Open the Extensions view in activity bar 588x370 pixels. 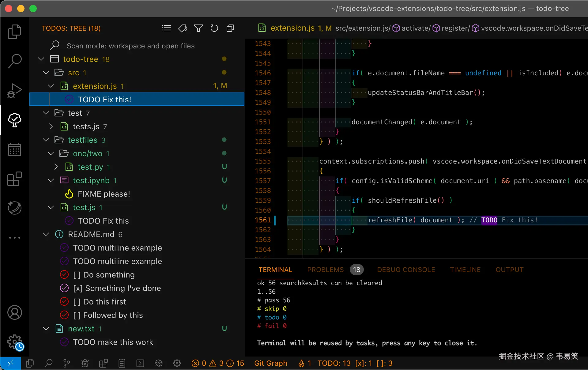14,179
